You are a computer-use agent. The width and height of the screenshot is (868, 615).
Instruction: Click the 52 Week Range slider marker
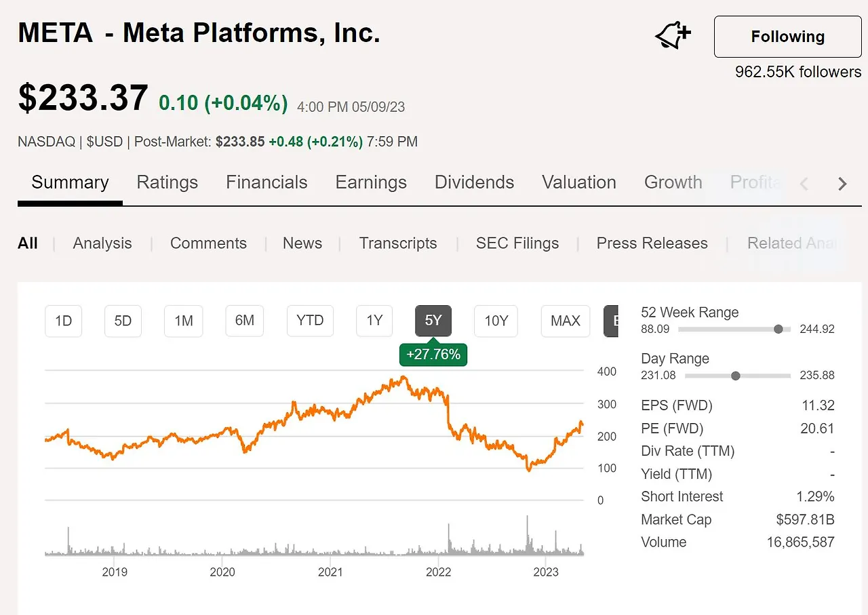tap(778, 329)
